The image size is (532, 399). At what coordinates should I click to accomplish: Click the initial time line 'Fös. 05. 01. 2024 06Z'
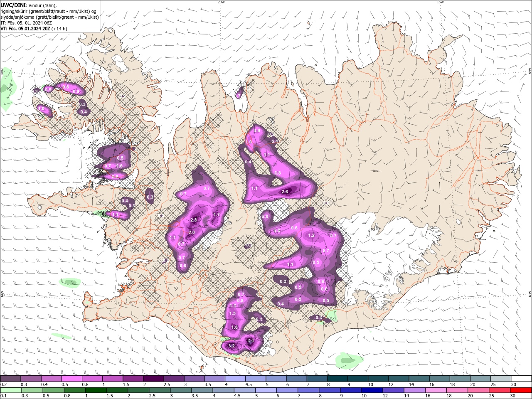(29, 23)
